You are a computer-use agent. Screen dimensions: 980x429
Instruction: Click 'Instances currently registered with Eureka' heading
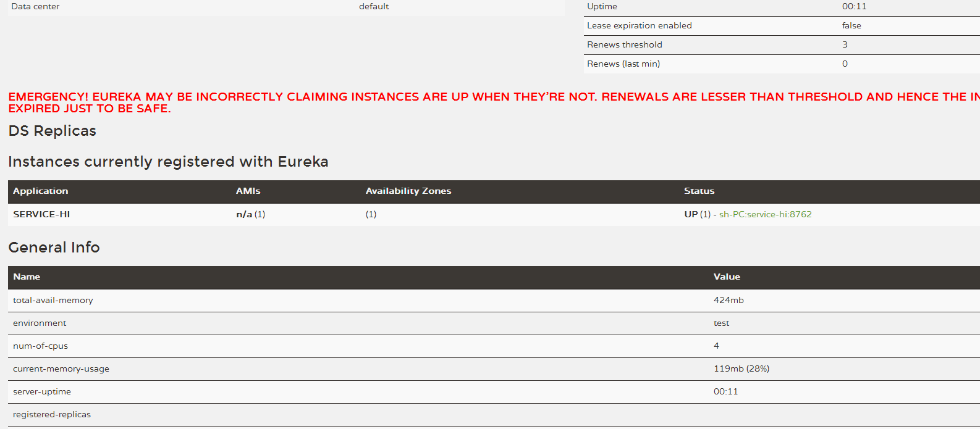point(168,162)
